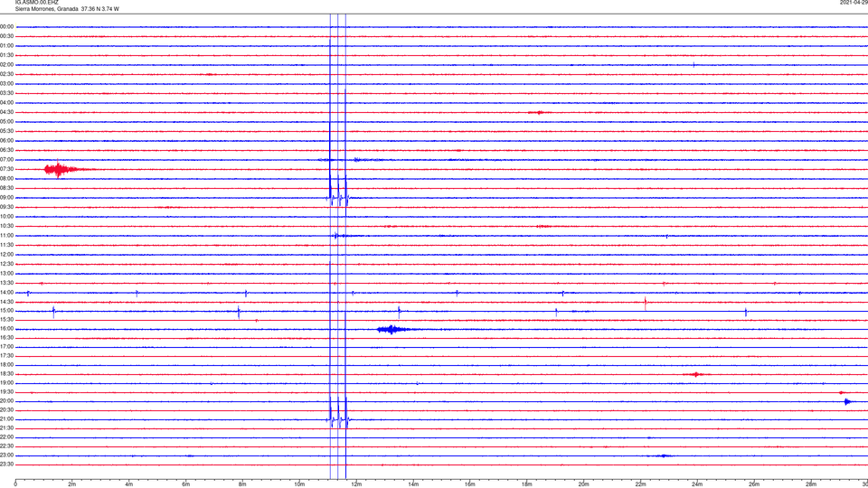Select the 06:00 trace time label

[x=6, y=141]
